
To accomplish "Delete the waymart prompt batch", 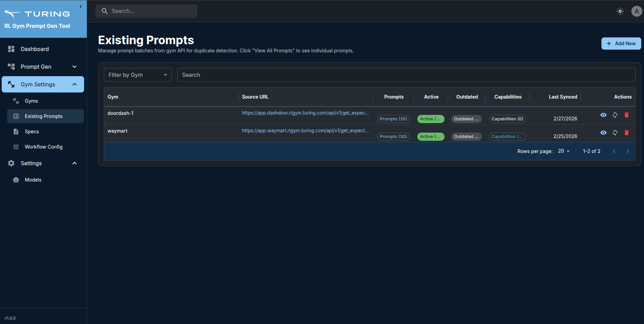I will (626, 133).
